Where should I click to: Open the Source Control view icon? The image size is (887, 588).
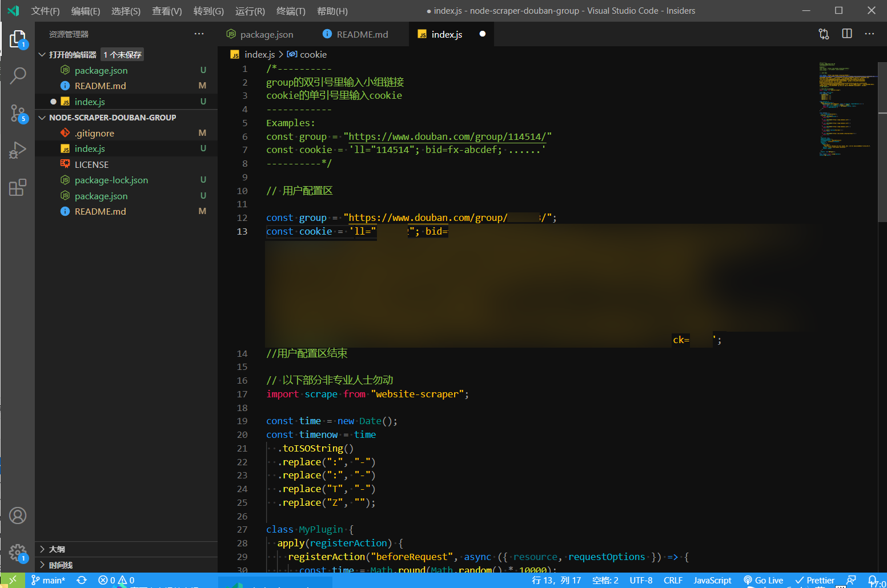tap(18, 112)
